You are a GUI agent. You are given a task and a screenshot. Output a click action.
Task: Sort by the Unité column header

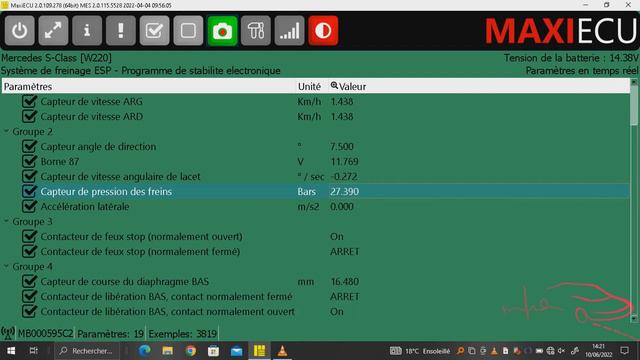312,86
